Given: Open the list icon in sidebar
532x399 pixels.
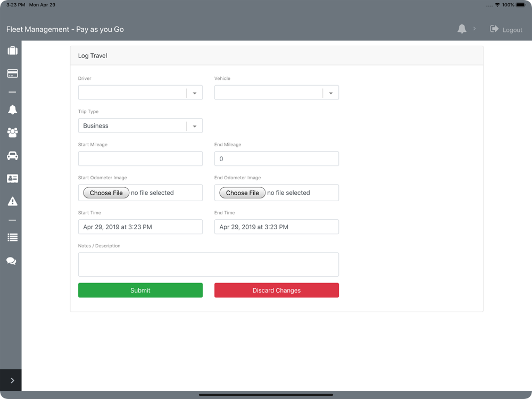Looking at the screenshot, I should pos(13,237).
